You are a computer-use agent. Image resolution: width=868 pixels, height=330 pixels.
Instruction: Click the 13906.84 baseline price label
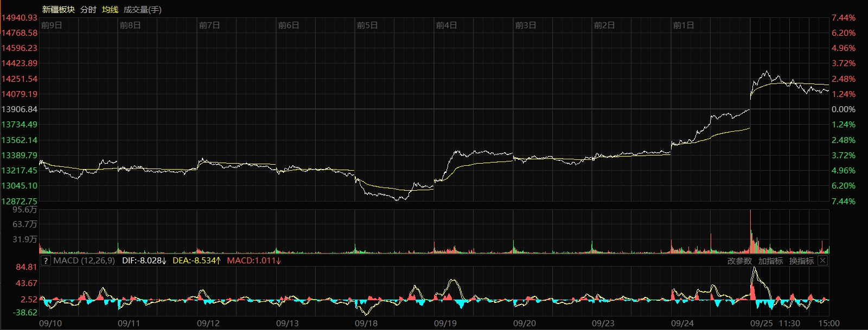click(20, 109)
